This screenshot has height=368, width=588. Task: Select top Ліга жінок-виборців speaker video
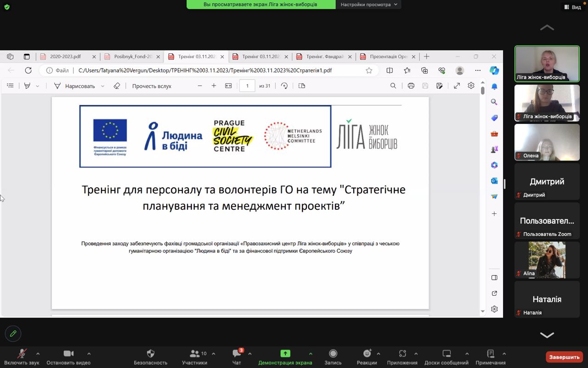(x=547, y=63)
